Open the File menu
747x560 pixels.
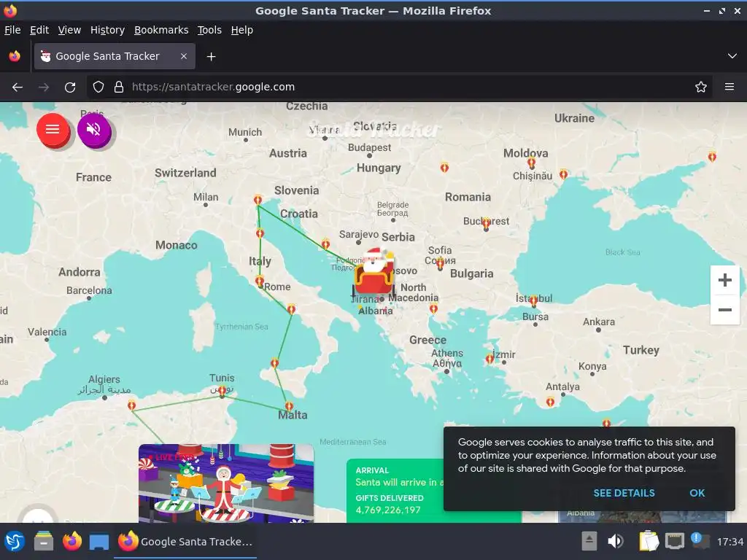[12, 30]
